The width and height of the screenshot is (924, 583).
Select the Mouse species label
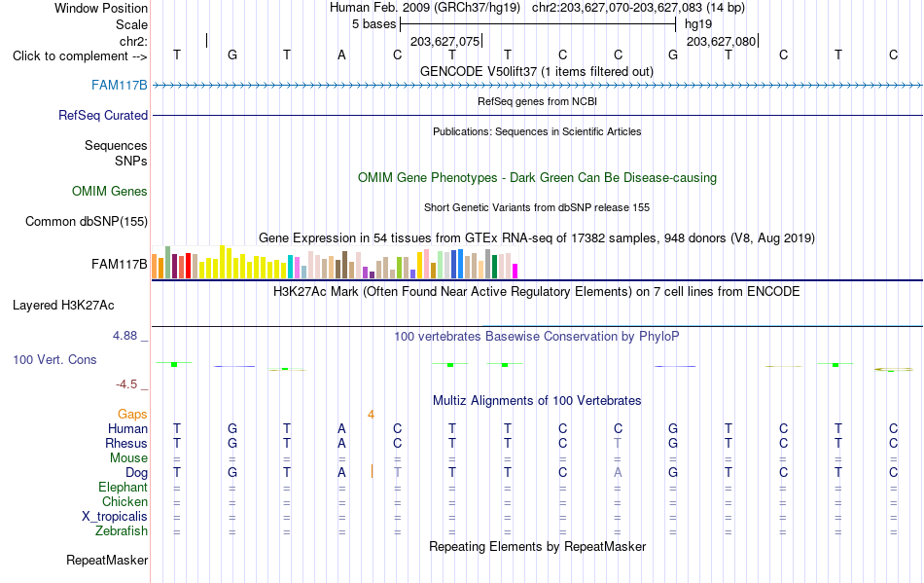tap(129, 458)
